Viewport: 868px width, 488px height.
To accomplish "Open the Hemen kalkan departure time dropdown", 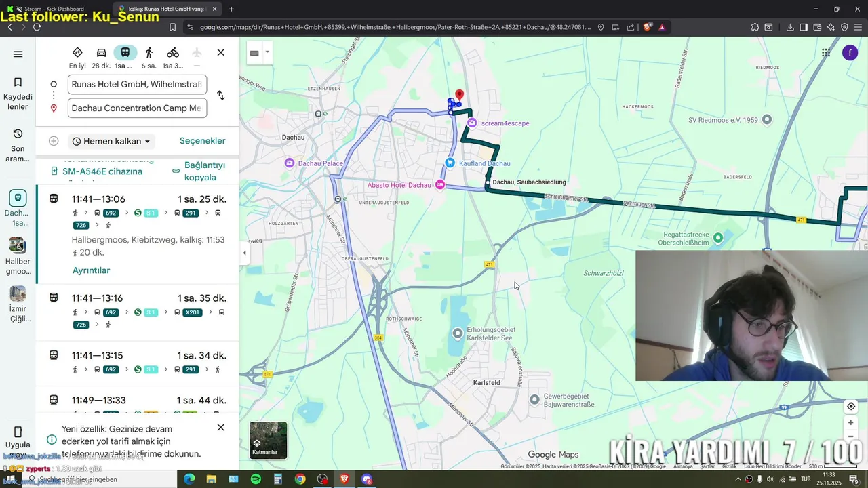I will tap(112, 141).
